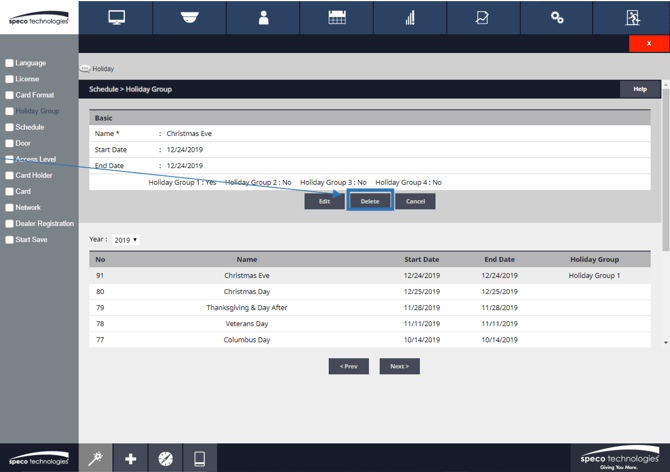This screenshot has height=472, width=670.
Task: Open the Year 2019 dropdown
Action: (126, 240)
